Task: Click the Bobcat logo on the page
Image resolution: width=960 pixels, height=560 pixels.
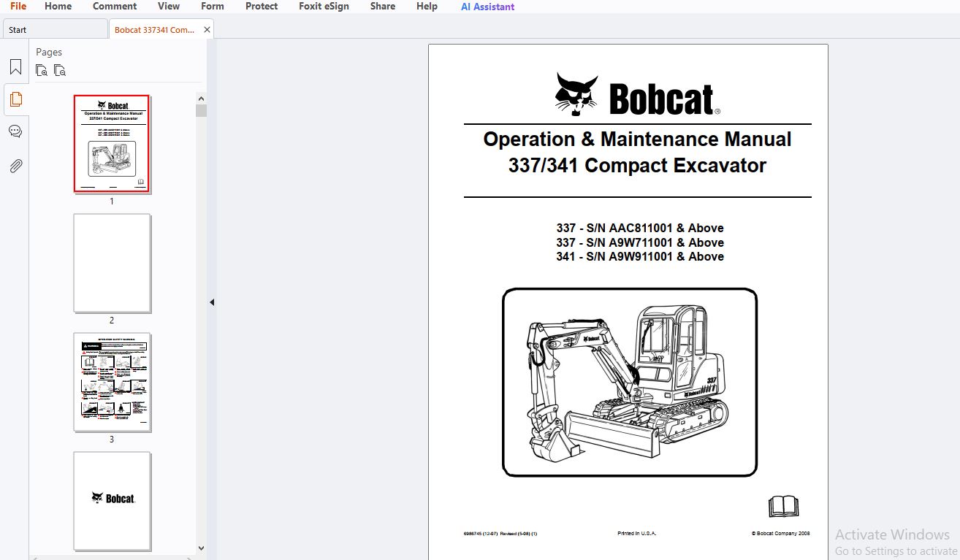Action: pyautogui.click(x=637, y=95)
